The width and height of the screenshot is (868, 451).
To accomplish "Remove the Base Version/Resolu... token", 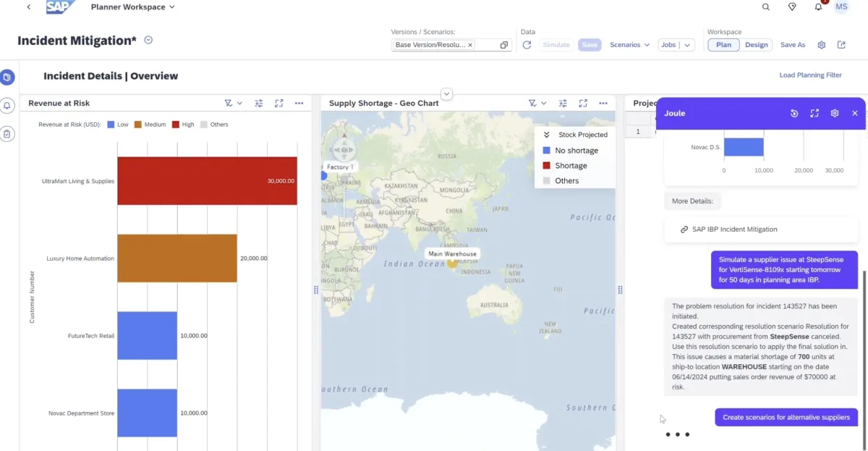I will (470, 45).
